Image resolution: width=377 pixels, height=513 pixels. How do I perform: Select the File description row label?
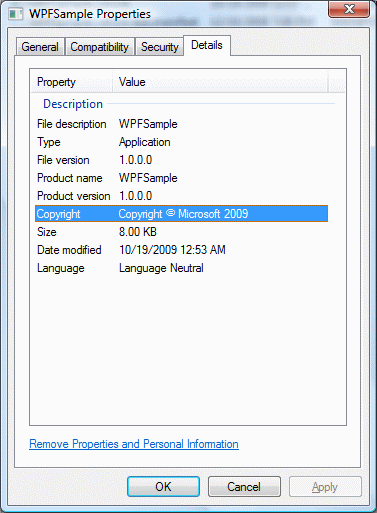pyautogui.click(x=72, y=124)
